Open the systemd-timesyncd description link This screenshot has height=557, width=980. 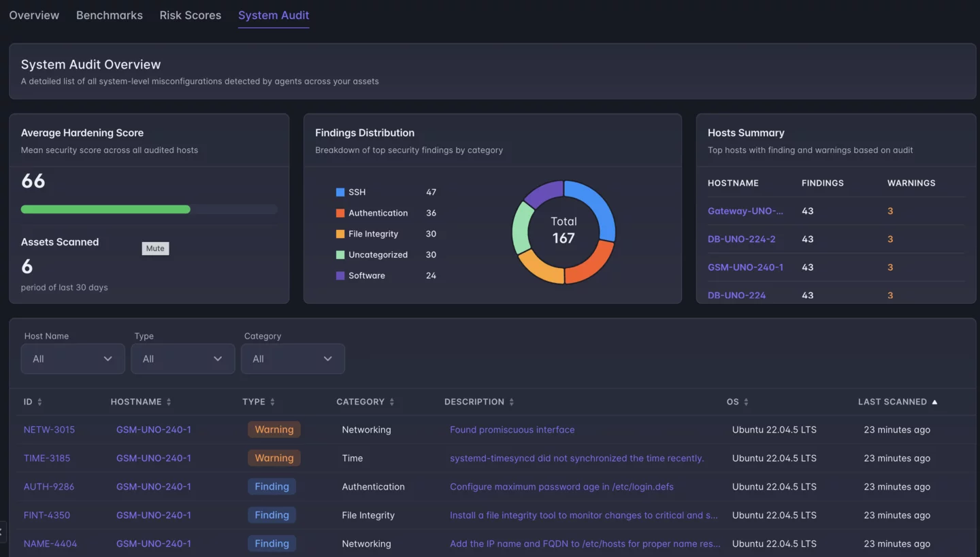576,458
